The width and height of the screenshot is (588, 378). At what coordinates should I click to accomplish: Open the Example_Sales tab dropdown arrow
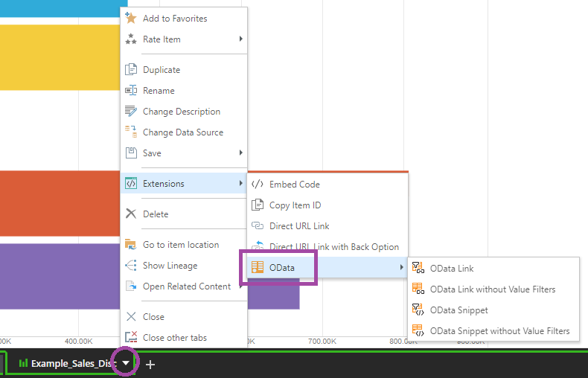tap(127, 363)
